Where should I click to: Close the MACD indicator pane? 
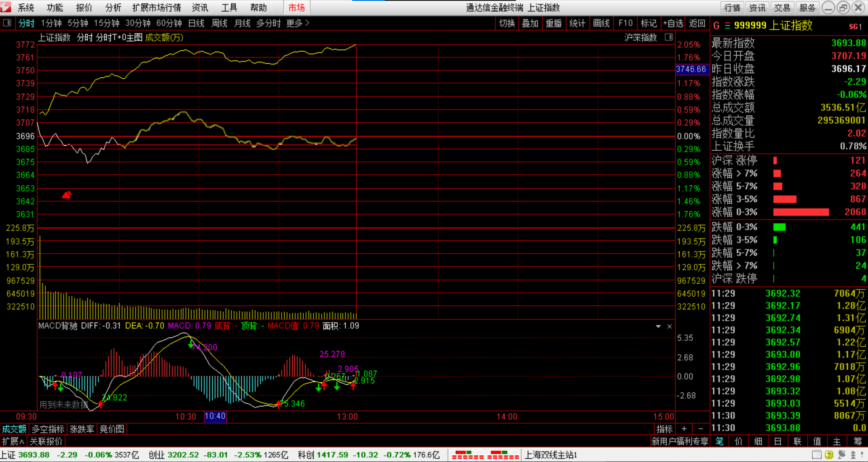tap(669, 326)
